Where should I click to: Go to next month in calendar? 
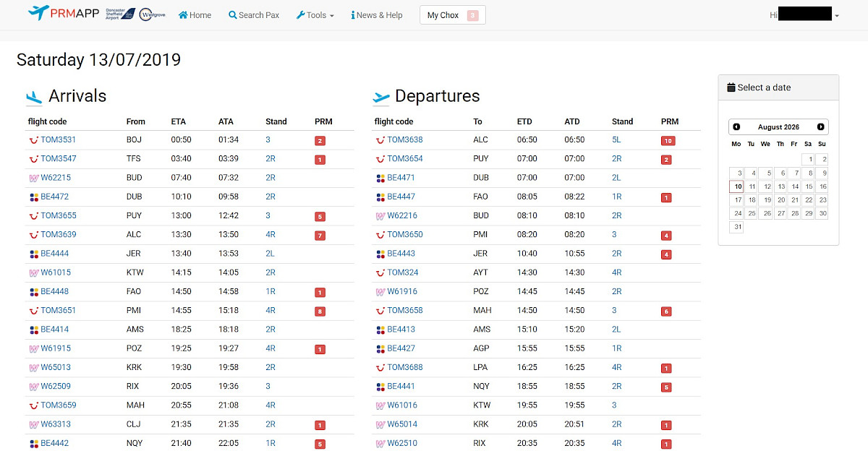(x=820, y=126)
